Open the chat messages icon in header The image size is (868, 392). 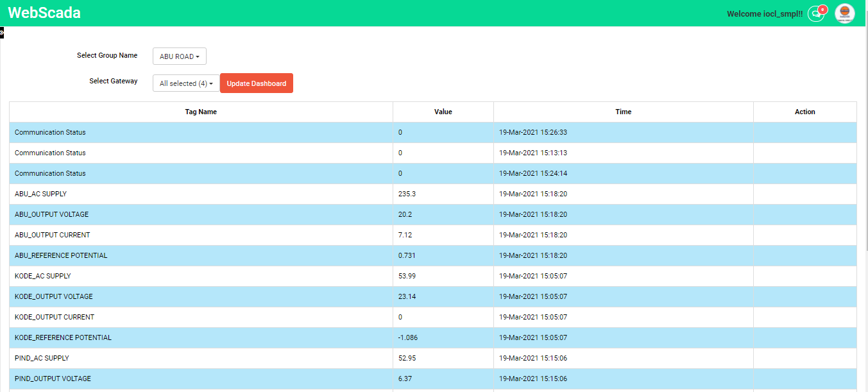click(x=815, y=13)
